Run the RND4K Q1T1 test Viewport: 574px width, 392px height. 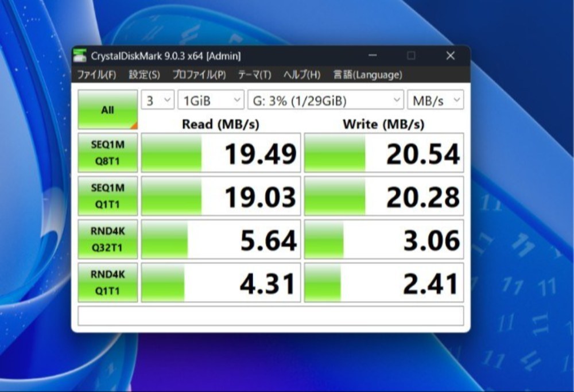point(108,282)
